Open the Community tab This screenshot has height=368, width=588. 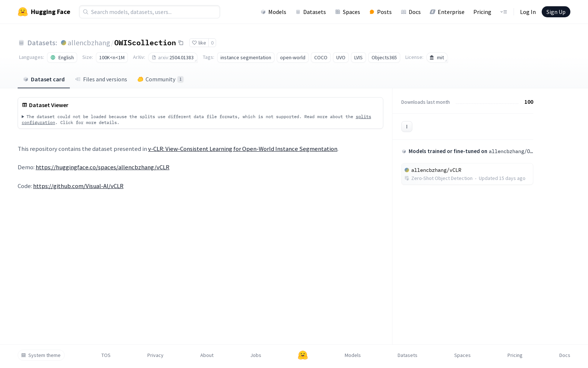click(x=161, y=79)
